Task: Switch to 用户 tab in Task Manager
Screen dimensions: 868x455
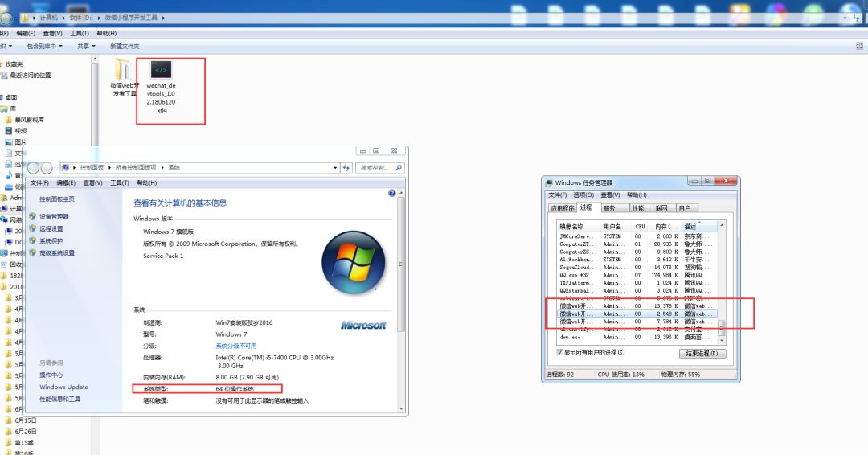Action: [x=686, y=208]
